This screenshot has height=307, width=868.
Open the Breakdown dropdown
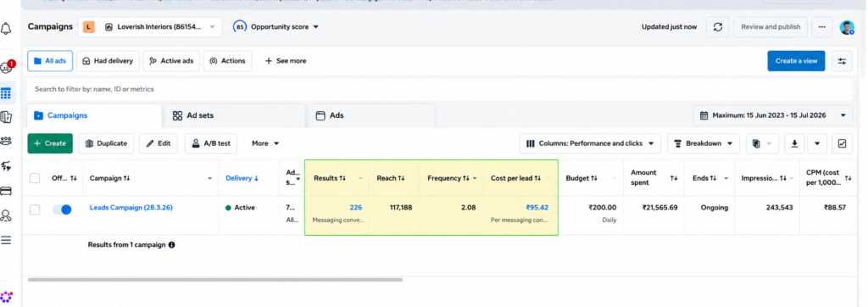pyautogui.click(x=703, y=143)
